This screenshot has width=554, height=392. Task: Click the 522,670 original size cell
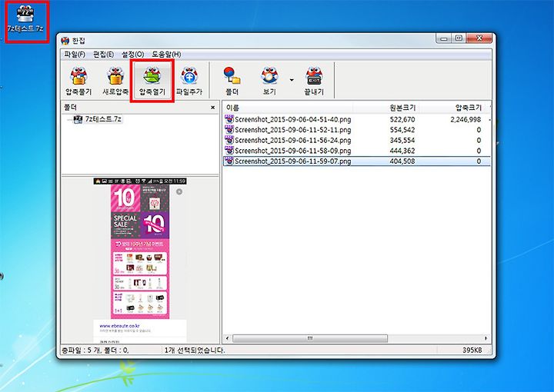point(402,120)
